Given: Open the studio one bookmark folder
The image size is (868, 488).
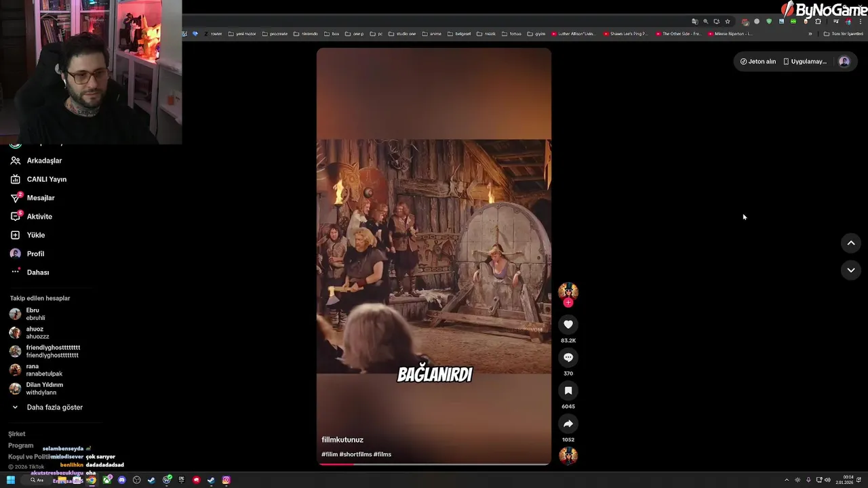Looking at the screenshot, I should click(x=403, y=34).
